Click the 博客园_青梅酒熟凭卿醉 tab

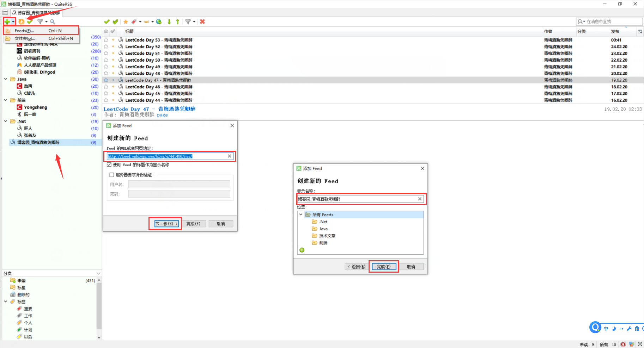tap(36, 13)
